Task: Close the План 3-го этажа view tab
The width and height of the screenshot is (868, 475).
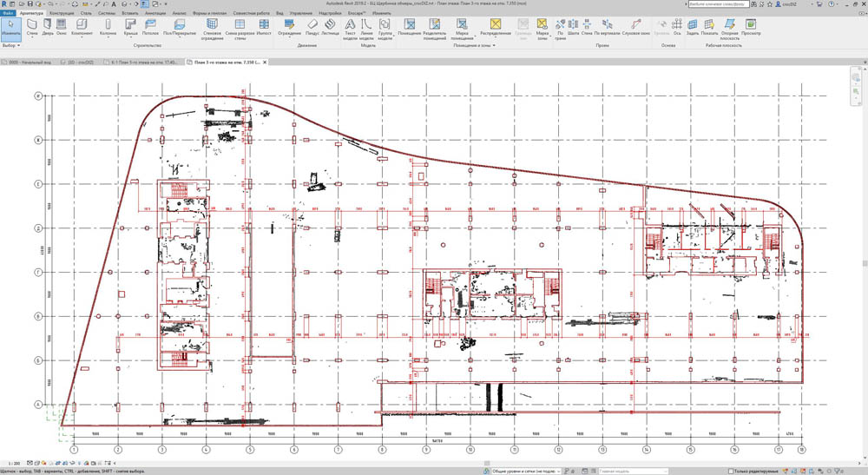Action: point(265,63)
